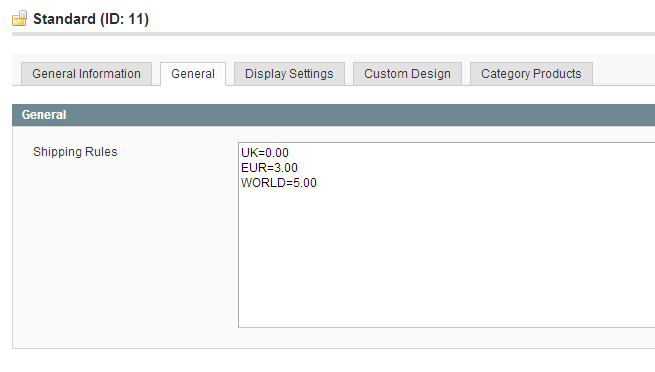Click the category folder icon beside Standard
The image size is (655, 372).
[19, 18]
